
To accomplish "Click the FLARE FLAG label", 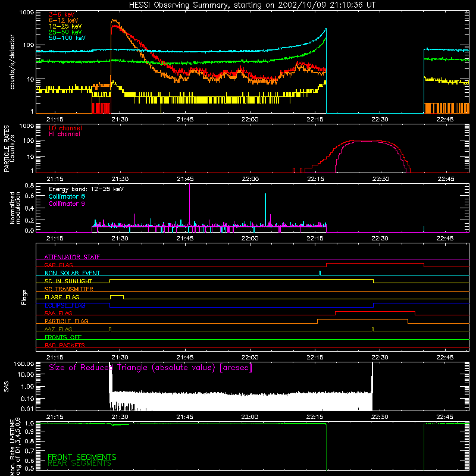I will (62, 297).
